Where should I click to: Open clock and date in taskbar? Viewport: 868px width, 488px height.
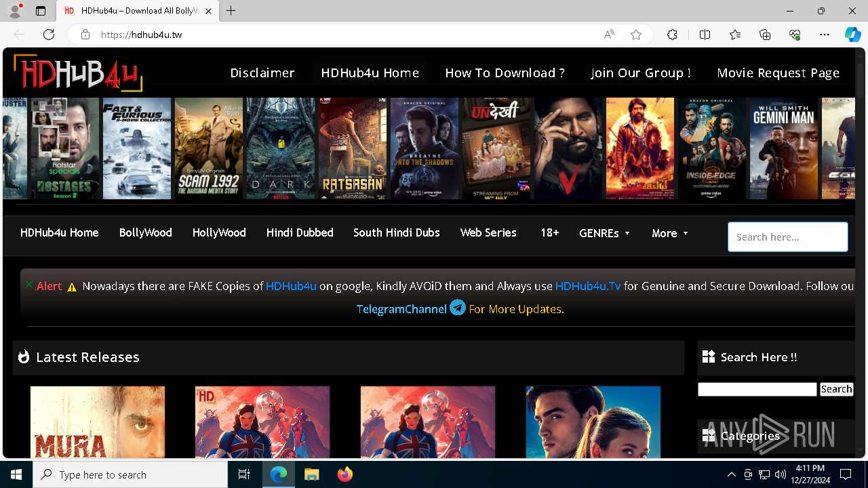(809, 474)
